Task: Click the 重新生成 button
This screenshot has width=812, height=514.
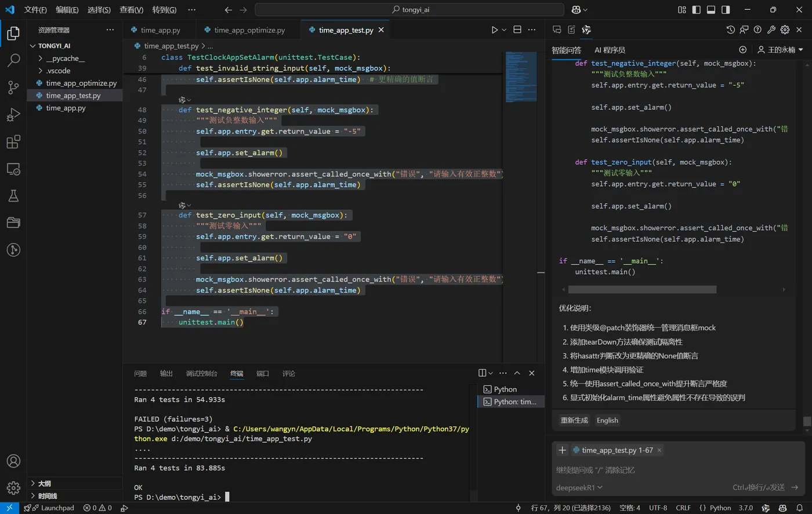Action: point(574,421)
